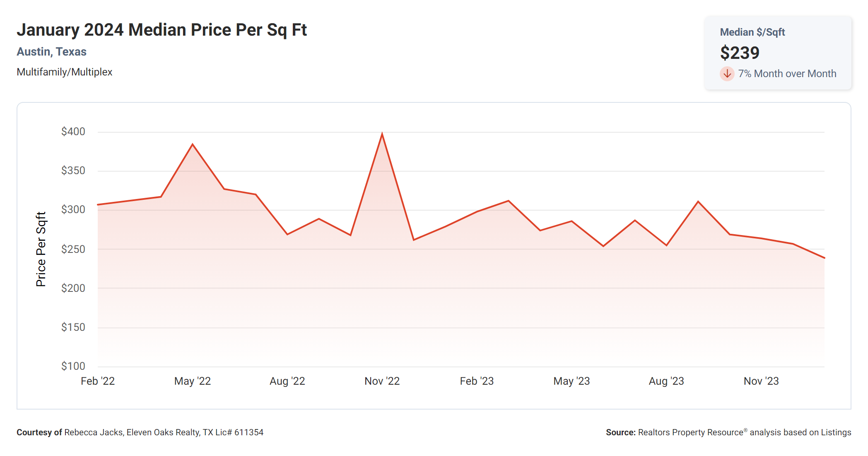Select the $250 y-axis label
Image resolution: width=868 pixels, height=456 pixels.
73,249
